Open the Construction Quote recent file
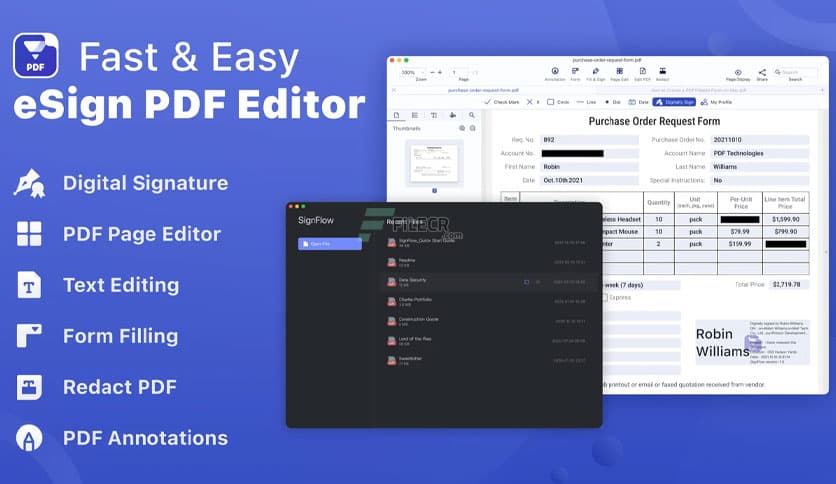 (x=486, y=321)
